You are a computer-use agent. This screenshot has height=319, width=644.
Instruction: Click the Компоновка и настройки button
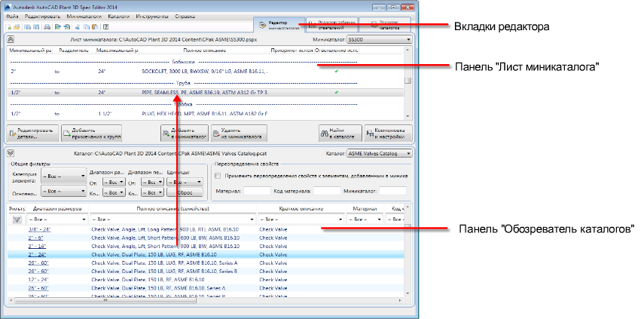tap(388, 133)
